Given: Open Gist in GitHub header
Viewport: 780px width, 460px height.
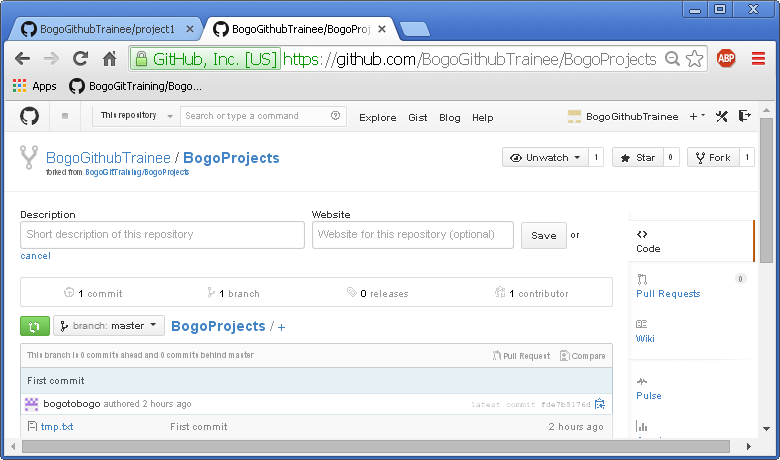Looking at the screenshot, I should click(x=417, y=118).
